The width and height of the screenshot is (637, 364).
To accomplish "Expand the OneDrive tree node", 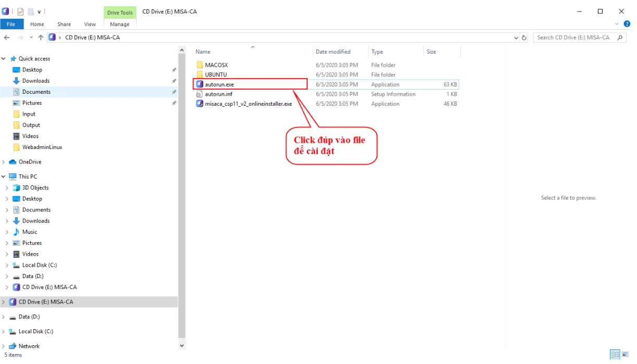I will [4, 162].
